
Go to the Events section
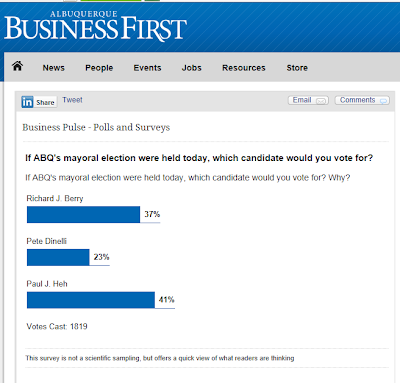point(147,68)
